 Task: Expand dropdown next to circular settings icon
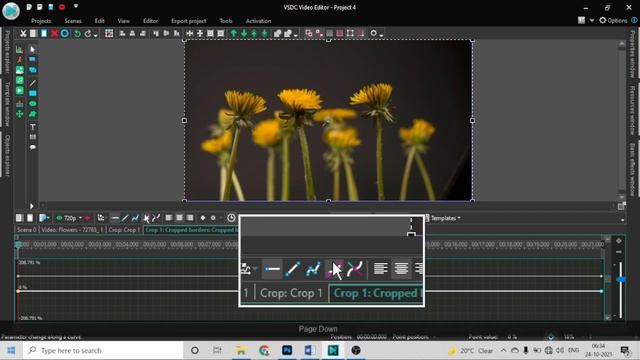point(381,35)
